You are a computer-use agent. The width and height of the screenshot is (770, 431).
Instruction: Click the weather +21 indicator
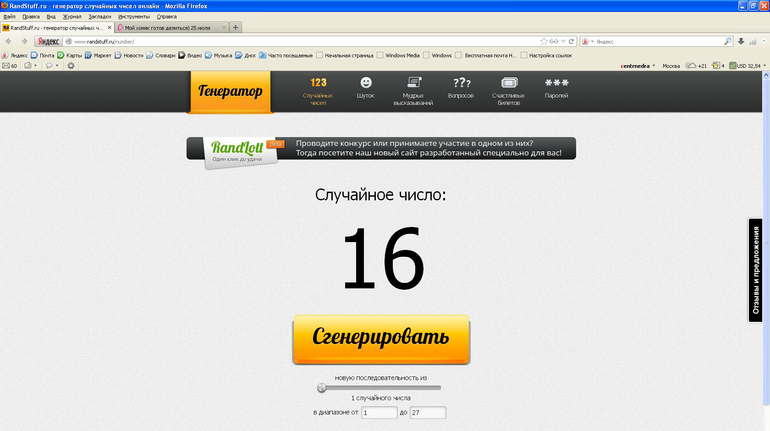(x=696, y=66)
